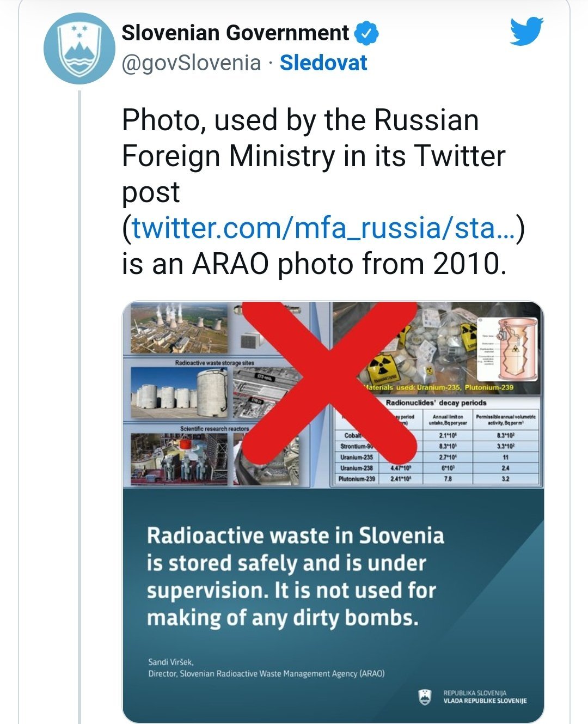Click the Republika Slovenija coat of arms logo
Image resolution: width=588 pixels, height=724 pixels.
(x=425, y=697)
